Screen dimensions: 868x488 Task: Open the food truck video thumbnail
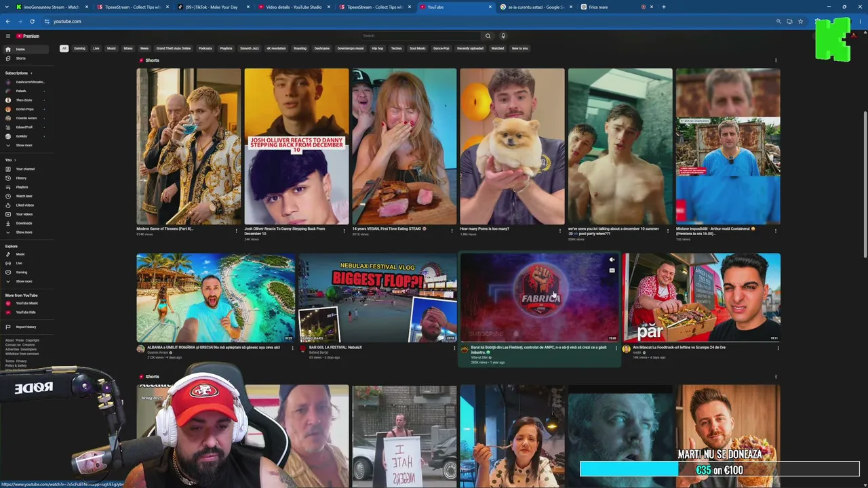(702, 298)
